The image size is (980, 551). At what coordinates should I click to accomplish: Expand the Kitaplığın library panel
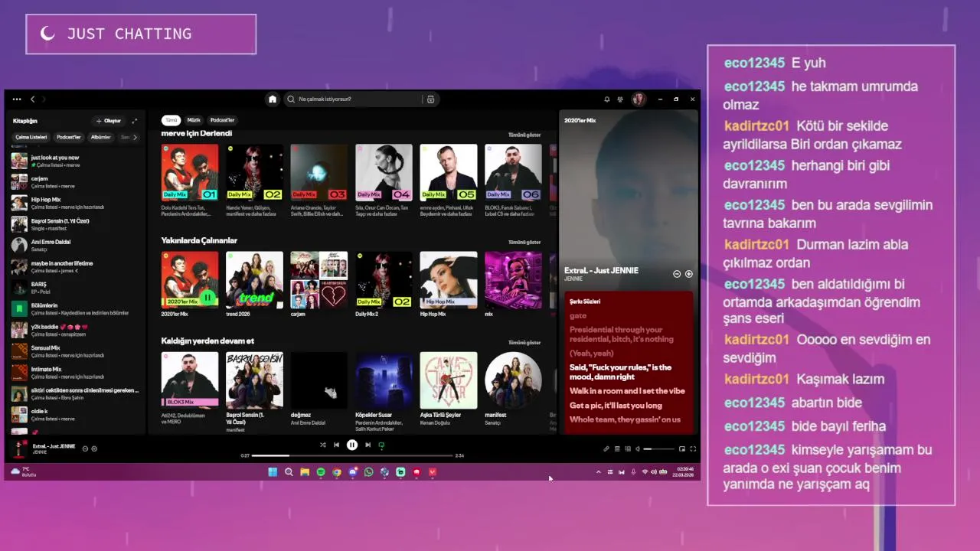[x=135, y=121]
